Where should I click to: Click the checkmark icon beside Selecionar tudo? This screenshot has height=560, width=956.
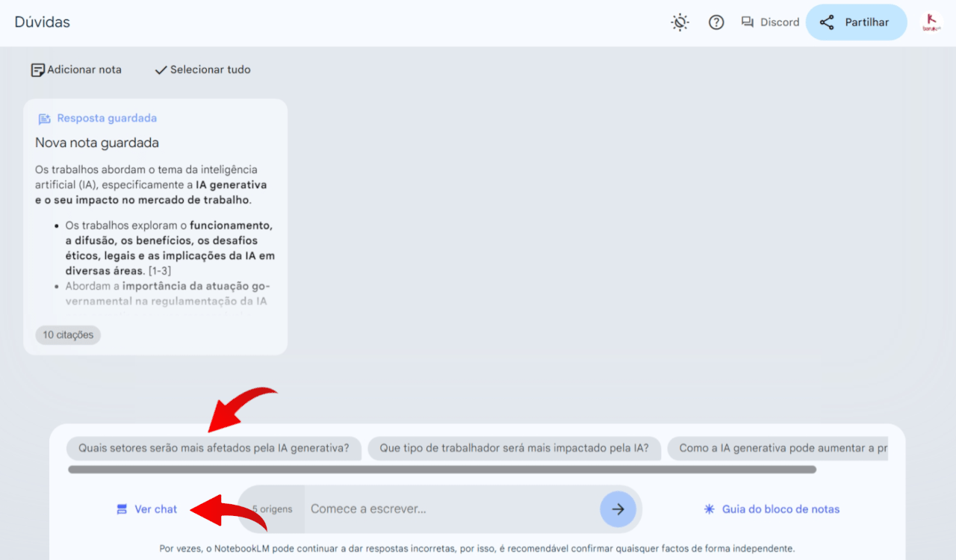tap(161, 70)
